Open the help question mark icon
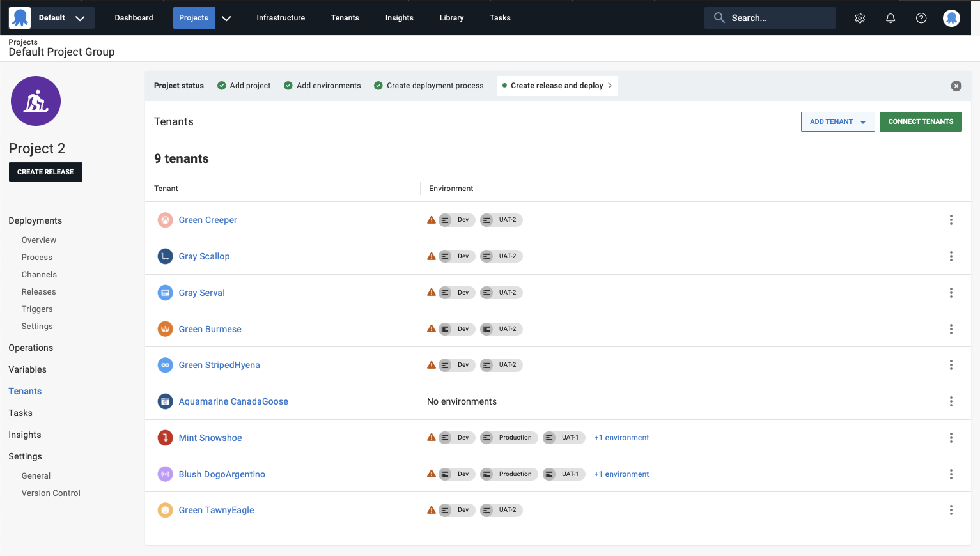The height and width of the screenshot is (556, 980). tap(921, 18)
